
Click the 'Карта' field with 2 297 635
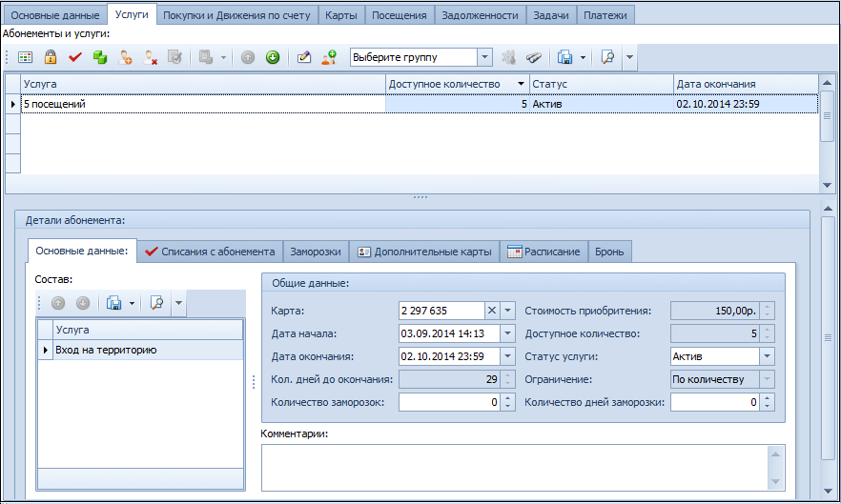pos(441,311)
